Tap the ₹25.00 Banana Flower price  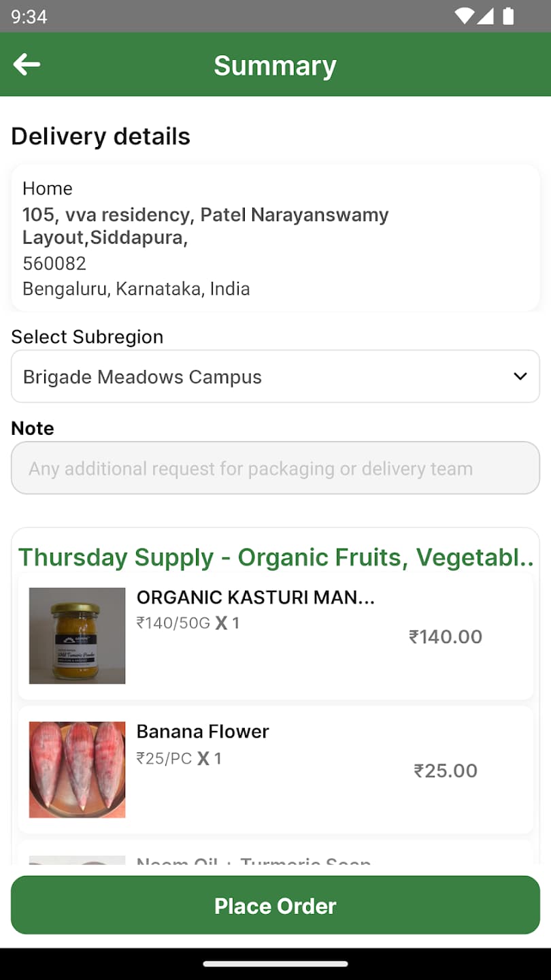point(446,770)
